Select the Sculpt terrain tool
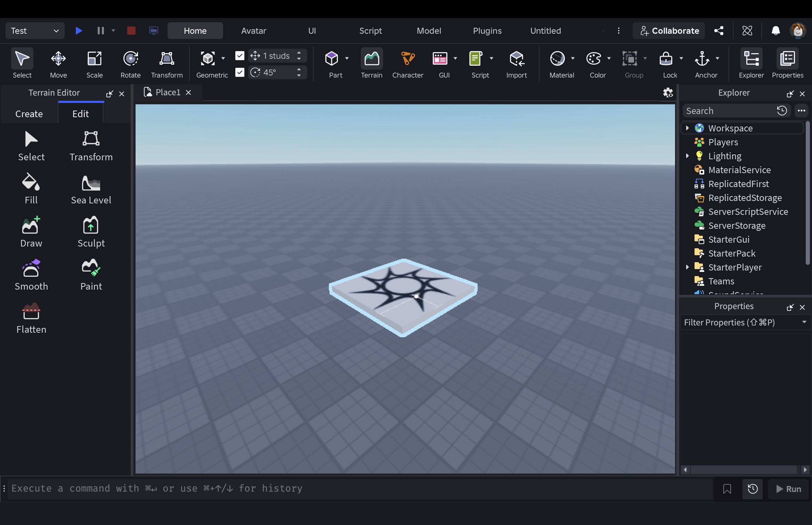Viewport: 812px width, 525px height. coord(91,232)
